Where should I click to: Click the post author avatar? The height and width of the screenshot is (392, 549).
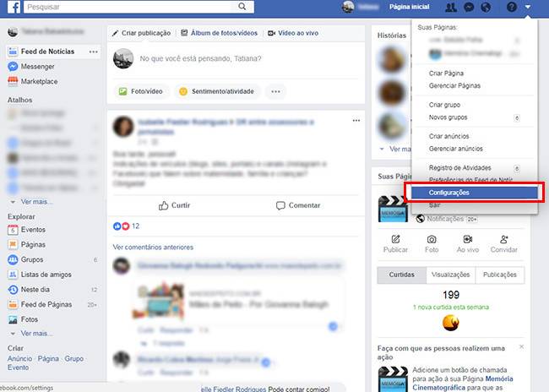coord(123,127)
